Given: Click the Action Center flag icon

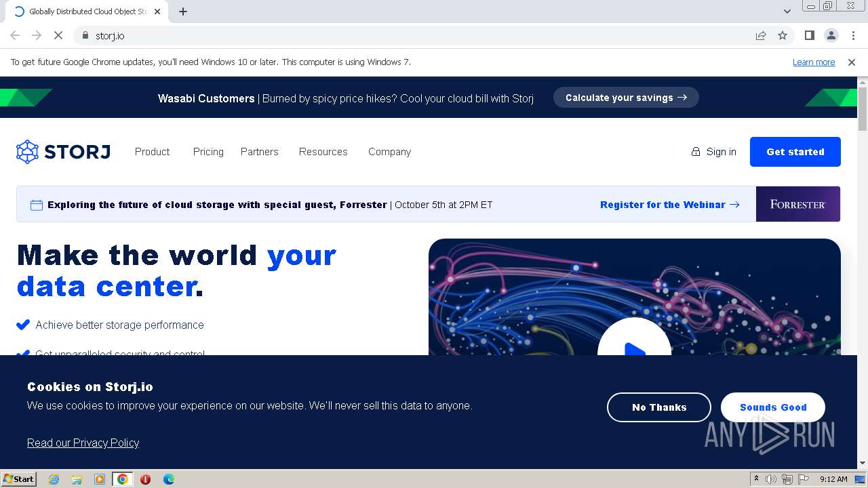Looking at the screenshot, I should coord(804,479).
